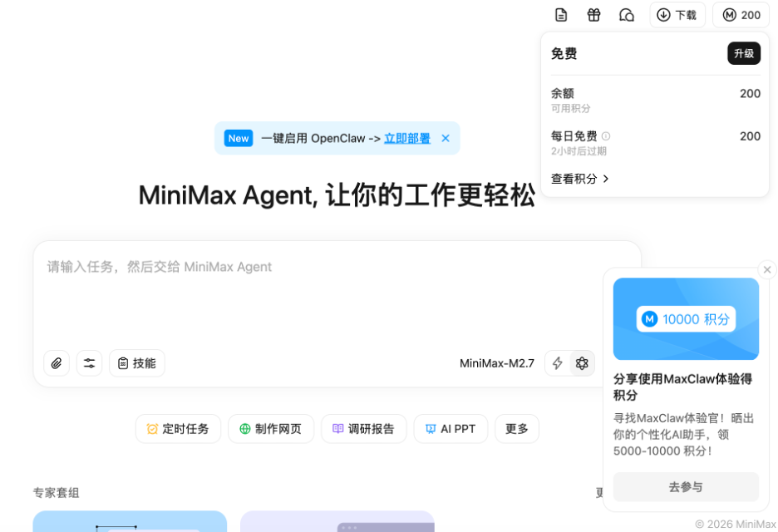
Task: Click the 2小时后过期 expiry text
Action: pos(579,150)
